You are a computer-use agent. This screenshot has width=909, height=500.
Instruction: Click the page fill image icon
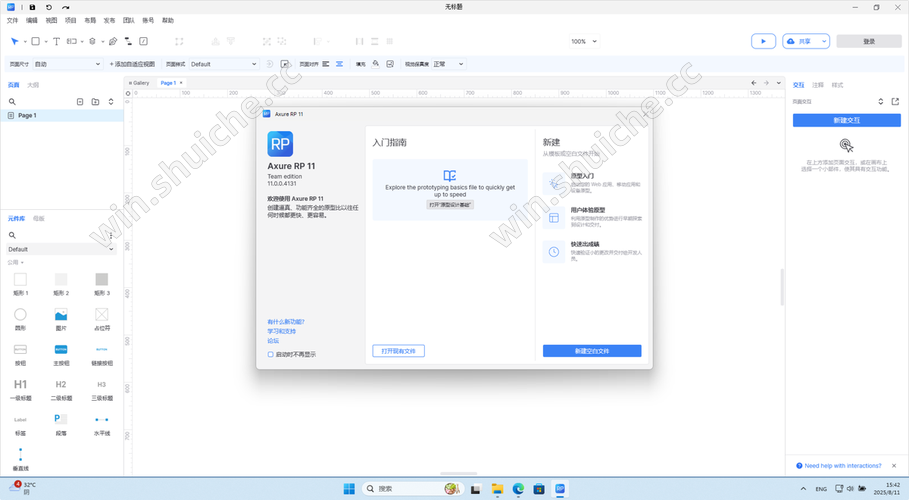[390, 64]
